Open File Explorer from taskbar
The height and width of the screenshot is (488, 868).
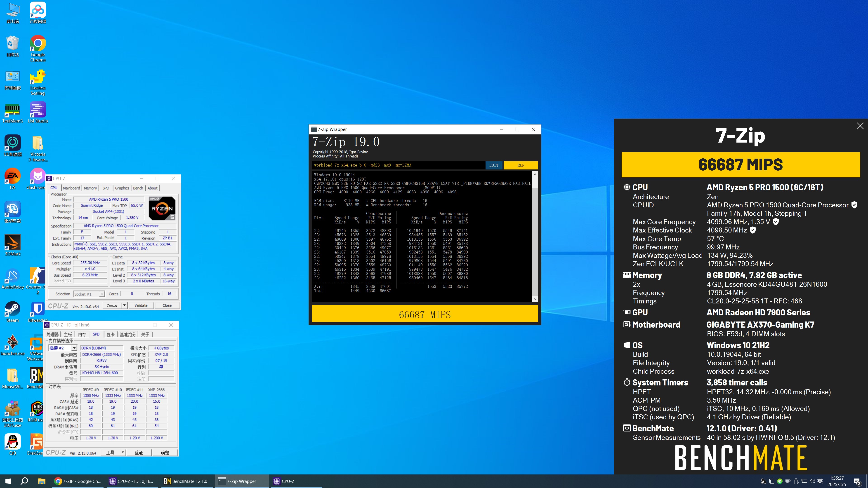coord(41,481)
